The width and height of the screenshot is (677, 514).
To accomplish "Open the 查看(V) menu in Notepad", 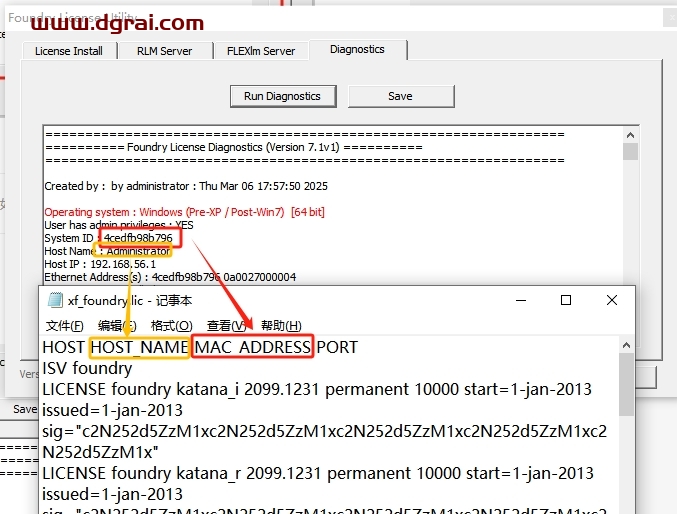I will coord(227,325).
